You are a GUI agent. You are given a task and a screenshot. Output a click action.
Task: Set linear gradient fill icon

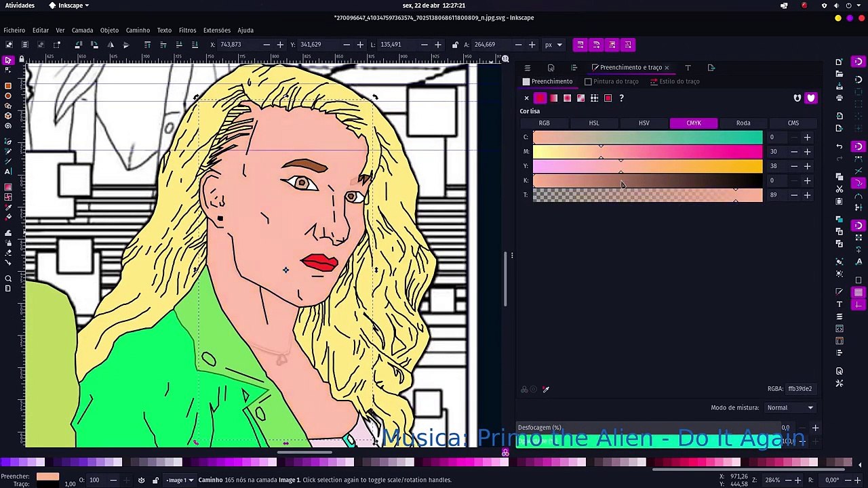(x=553, y=98)
